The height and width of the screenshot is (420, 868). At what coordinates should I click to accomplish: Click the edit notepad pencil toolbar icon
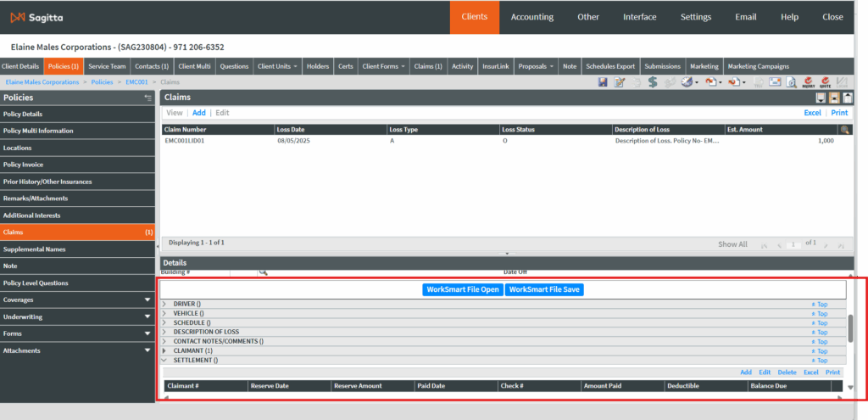[620, 82]
